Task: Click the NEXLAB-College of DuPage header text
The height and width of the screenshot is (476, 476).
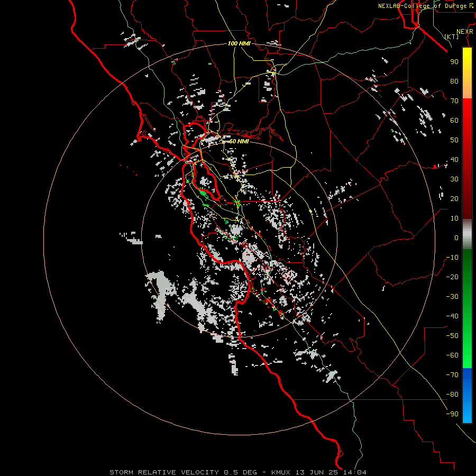Action: tap(426, 6)
